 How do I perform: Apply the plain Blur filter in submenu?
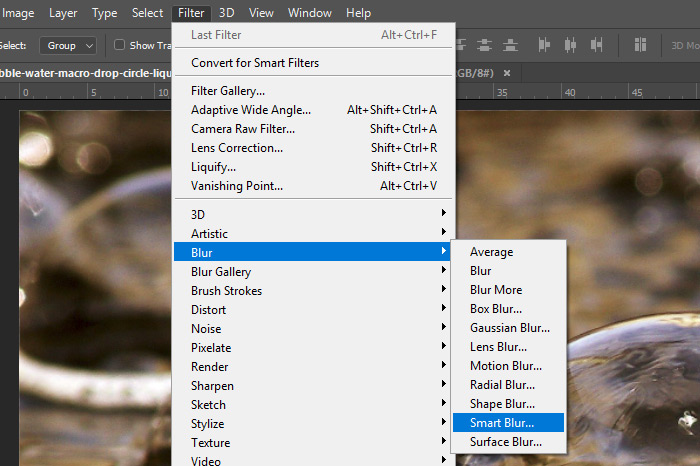[x=508, y=271]
